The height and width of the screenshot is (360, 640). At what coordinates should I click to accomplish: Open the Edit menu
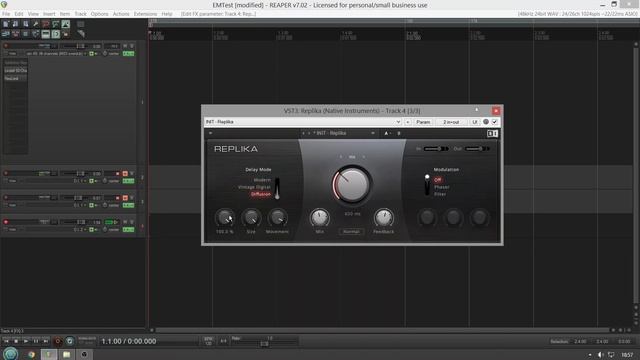point(19,14)
